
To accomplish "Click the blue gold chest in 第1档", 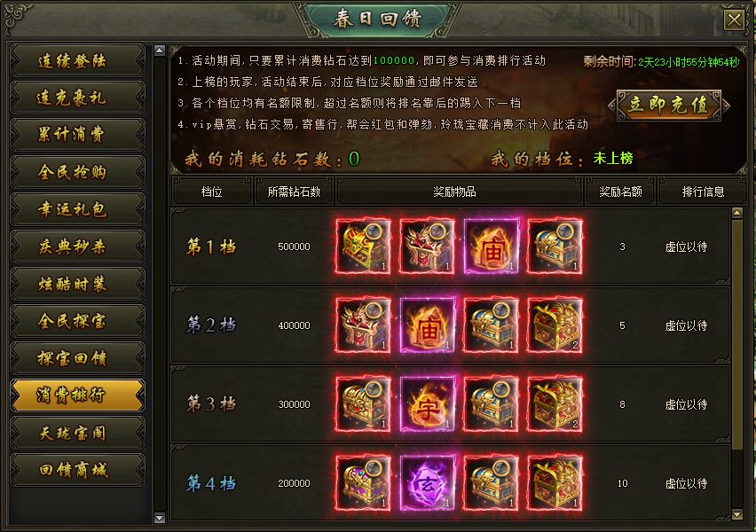I will click(x=555, y=246).
